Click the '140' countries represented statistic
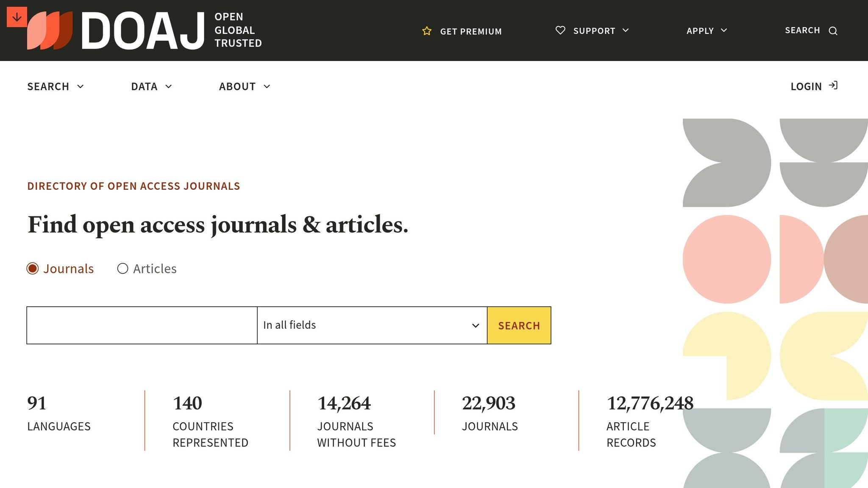 [x=187, y=403]
